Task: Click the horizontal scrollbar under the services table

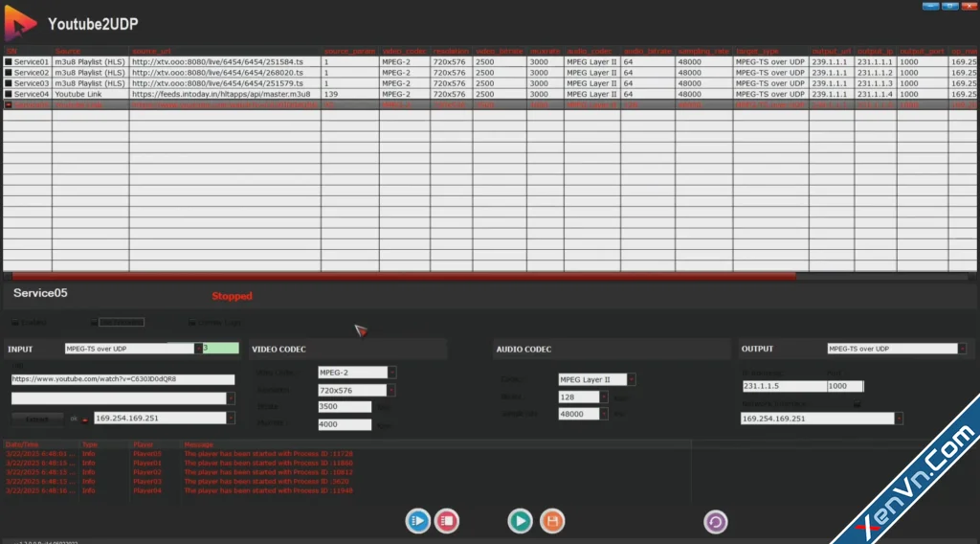Action: tap(403, 276)
